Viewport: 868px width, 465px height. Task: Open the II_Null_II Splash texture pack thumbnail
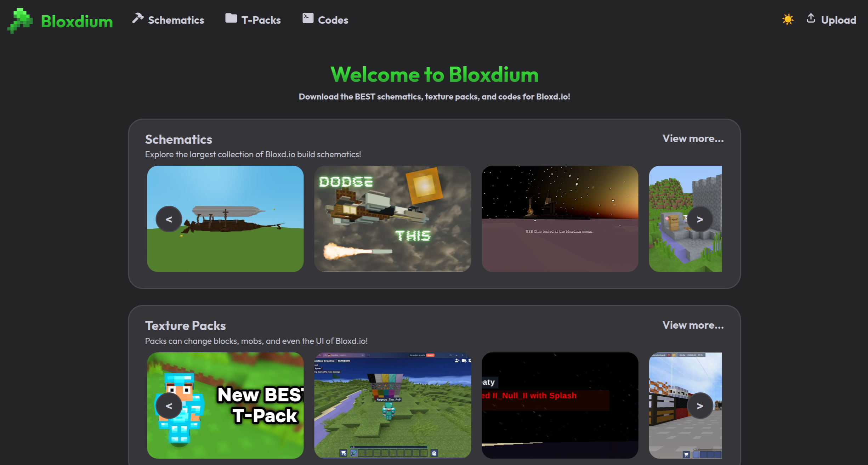coord(560,406)
